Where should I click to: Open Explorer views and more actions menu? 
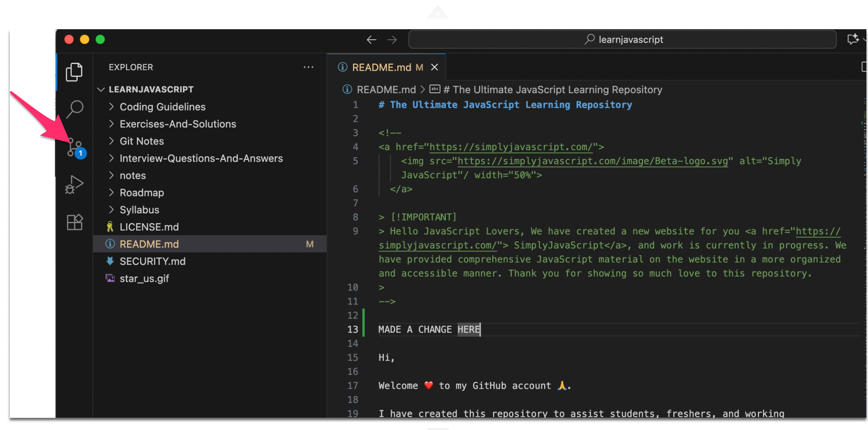coord(308,67)
